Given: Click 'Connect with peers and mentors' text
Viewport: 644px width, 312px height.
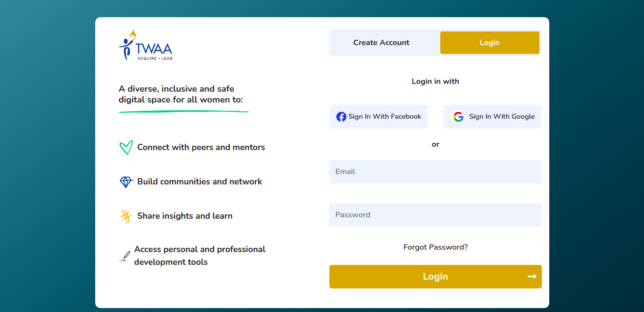Looking at the screenshot, I should 201,147.
